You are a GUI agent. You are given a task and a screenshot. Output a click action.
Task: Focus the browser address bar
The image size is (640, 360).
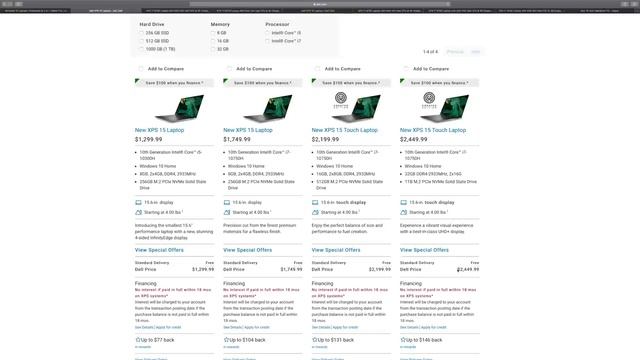coord(320,4)
